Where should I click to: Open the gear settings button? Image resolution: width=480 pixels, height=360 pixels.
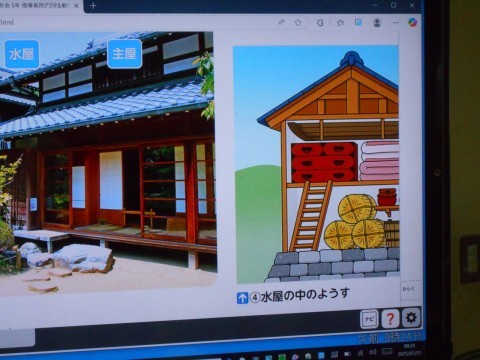(x=411, y=318)
